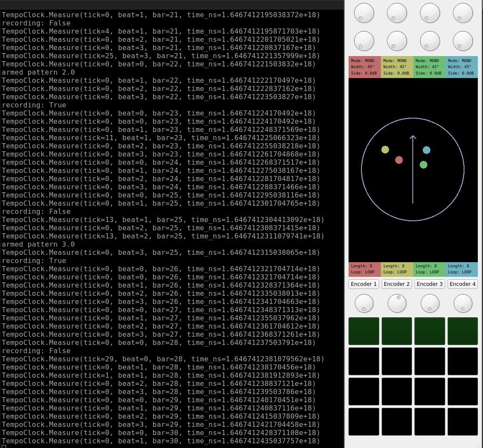
Task: Click the blue Length 8 Loop panel
Action: click(x=461, y=269)
